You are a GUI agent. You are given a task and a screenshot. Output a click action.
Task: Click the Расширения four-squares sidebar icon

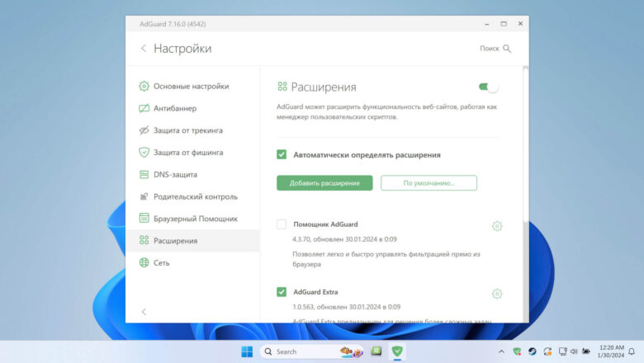[144, 240]
